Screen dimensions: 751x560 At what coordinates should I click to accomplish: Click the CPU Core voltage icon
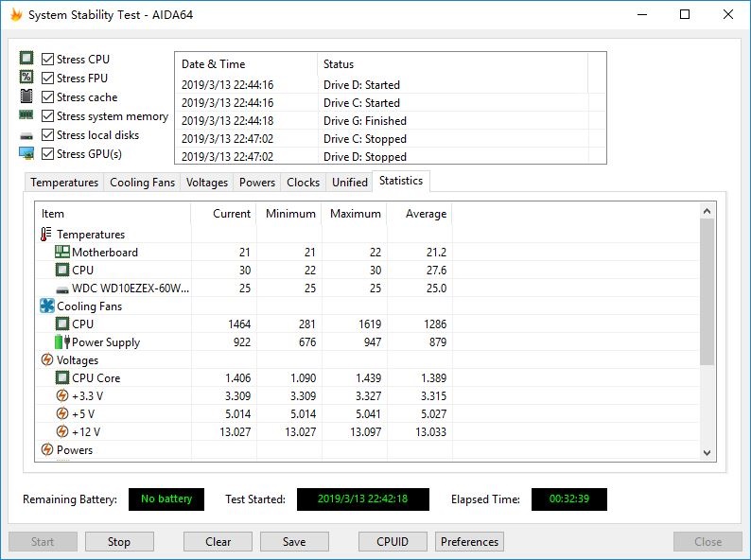62,378
